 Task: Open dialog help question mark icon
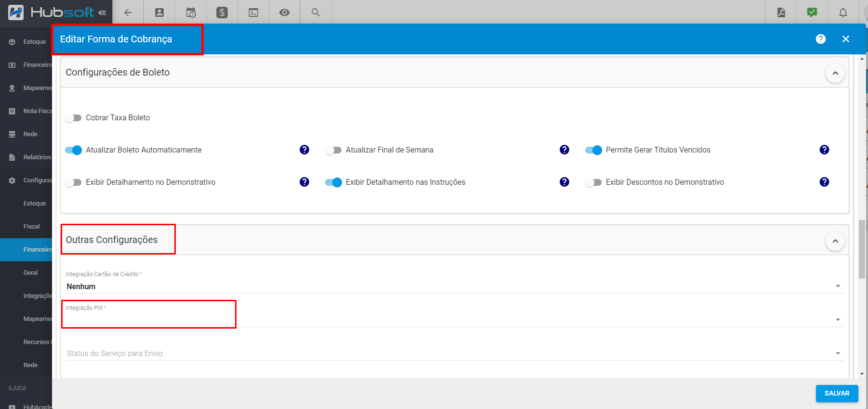click(821, 39)
